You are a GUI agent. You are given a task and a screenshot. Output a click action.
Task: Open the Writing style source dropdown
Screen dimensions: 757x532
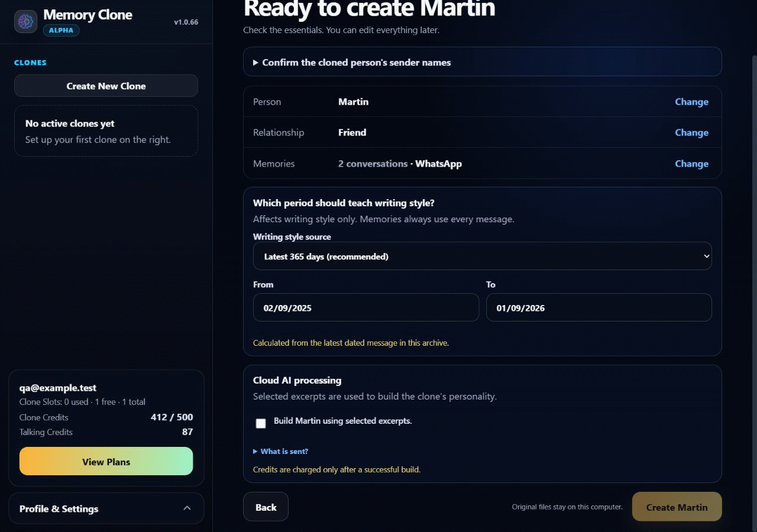point(482,256)
